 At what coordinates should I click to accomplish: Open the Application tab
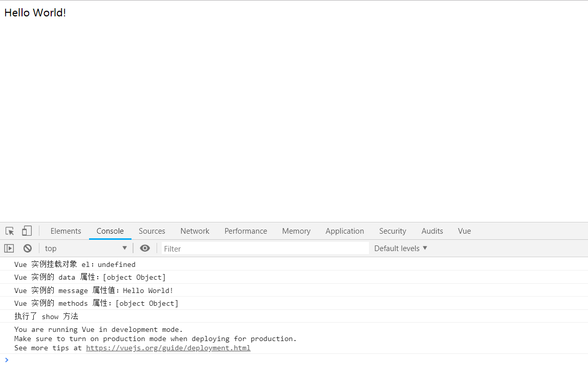click(x=344, y=231)
